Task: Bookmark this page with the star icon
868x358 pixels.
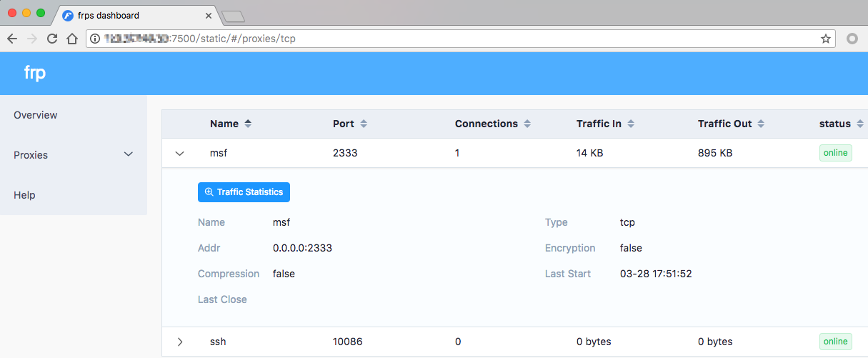Action: tap(826, 39)
